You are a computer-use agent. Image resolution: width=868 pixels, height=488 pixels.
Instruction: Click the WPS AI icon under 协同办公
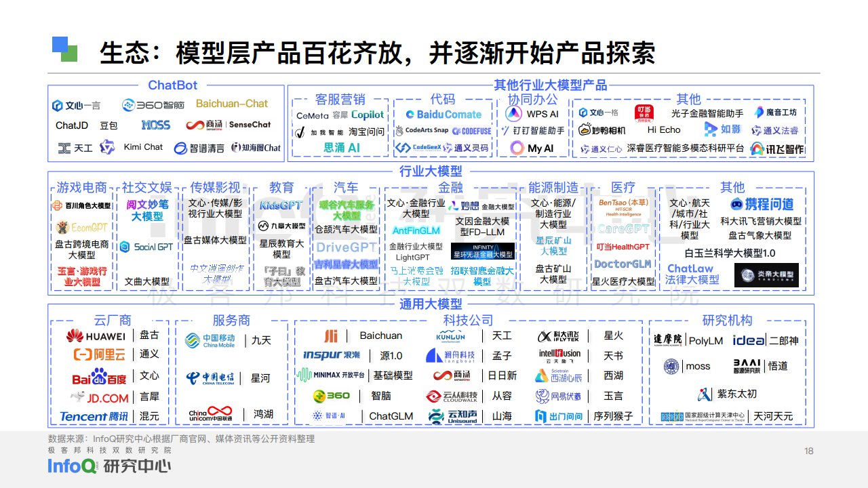pyautogui.click(x=513, y=113)
